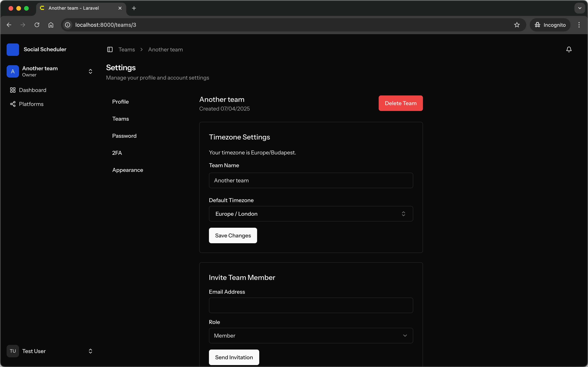Switch to the Appearance settings tab

[x=128, y=170]
